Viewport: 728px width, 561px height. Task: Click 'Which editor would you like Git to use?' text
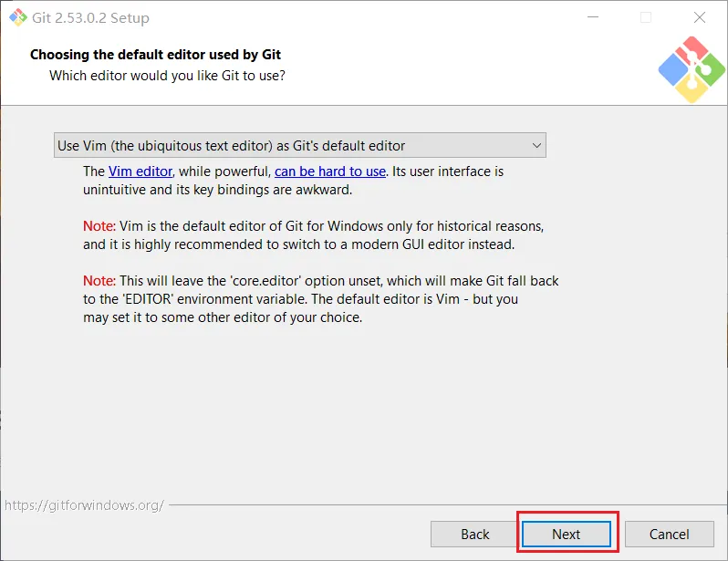pyautogui.click(x=167, y=75)
